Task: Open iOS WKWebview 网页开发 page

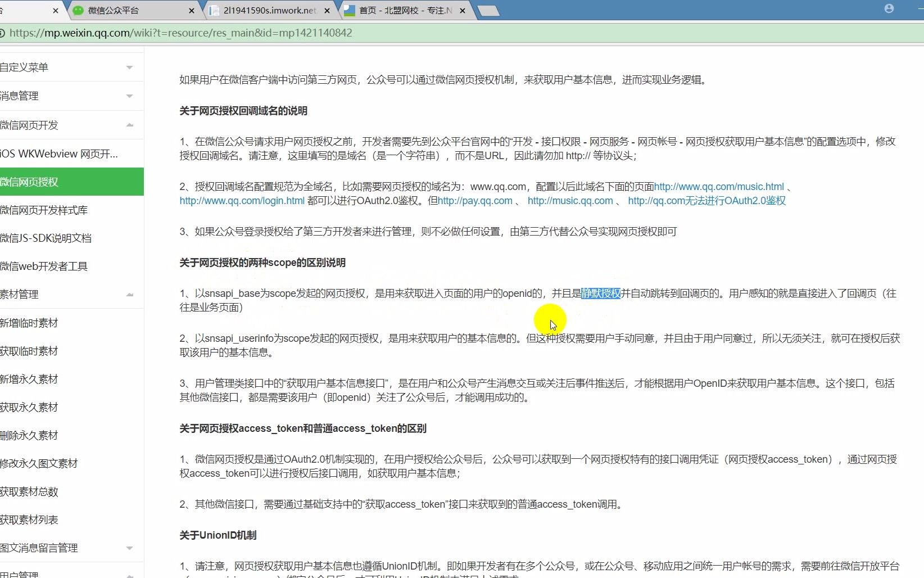Action: pyautogui.click(x=59, y=153)
